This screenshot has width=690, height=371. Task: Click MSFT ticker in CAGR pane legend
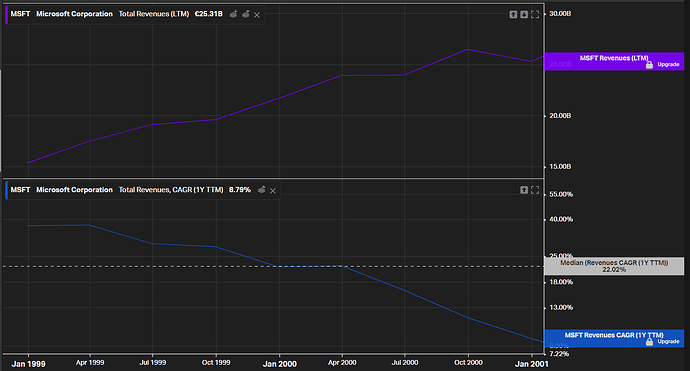pos(20,190)
